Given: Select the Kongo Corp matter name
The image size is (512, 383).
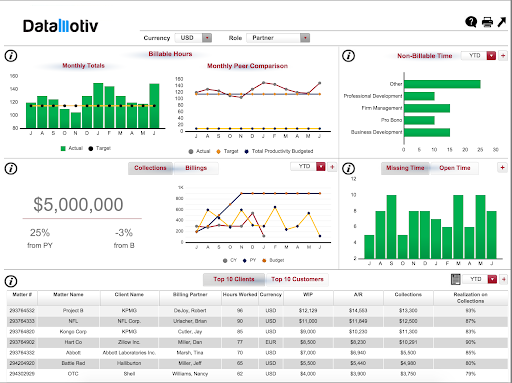Looking at the screenshot, I should 73,332.
